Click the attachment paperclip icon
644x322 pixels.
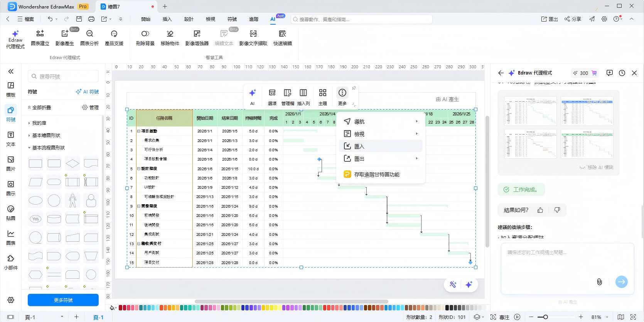[x=599, y=282]
